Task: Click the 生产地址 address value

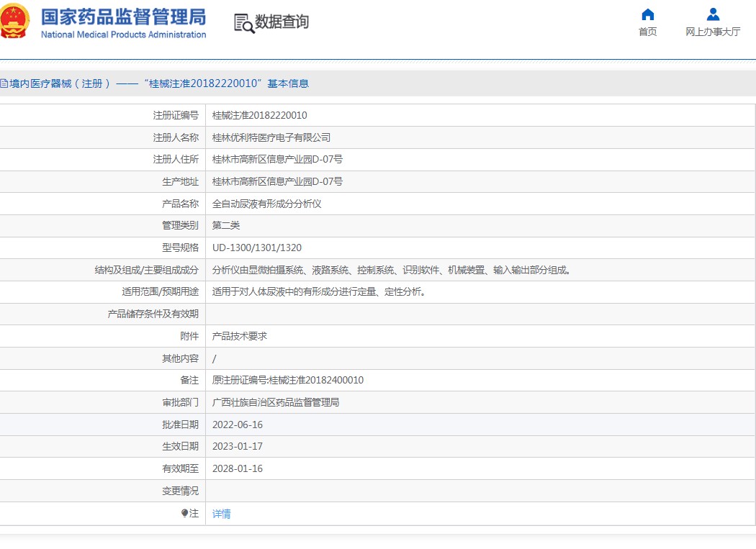Action: pos(277,182)
